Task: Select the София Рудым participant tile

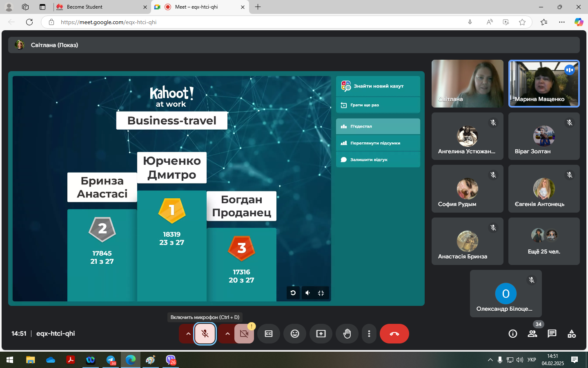Action: click(468, 188)
